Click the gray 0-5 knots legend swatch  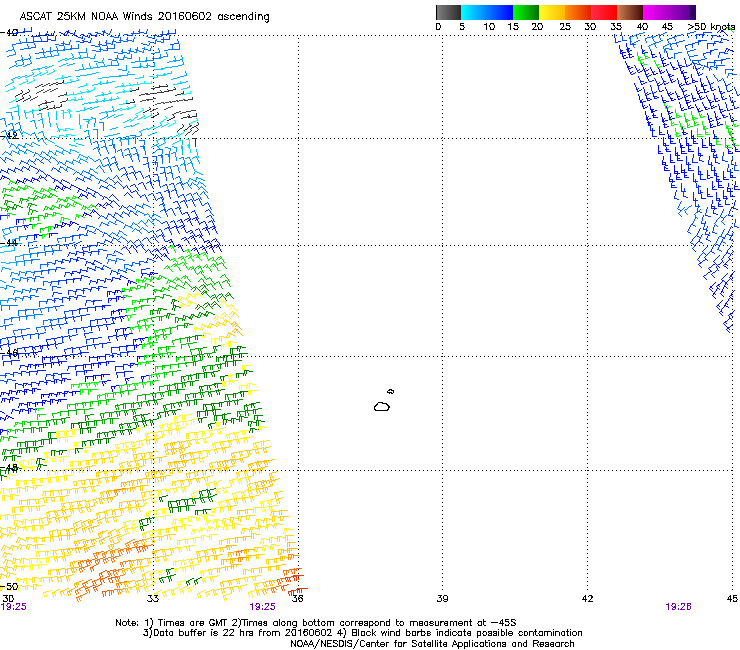point(448,12)
